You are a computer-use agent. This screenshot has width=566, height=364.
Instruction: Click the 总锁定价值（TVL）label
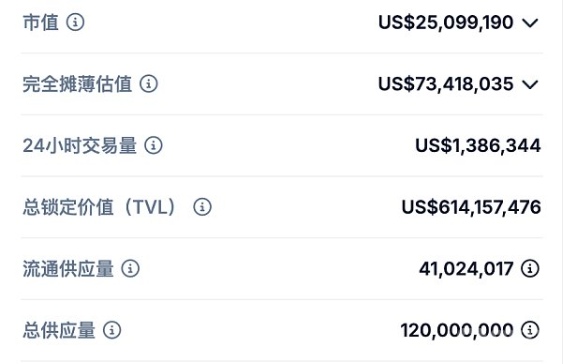[100, 207]
